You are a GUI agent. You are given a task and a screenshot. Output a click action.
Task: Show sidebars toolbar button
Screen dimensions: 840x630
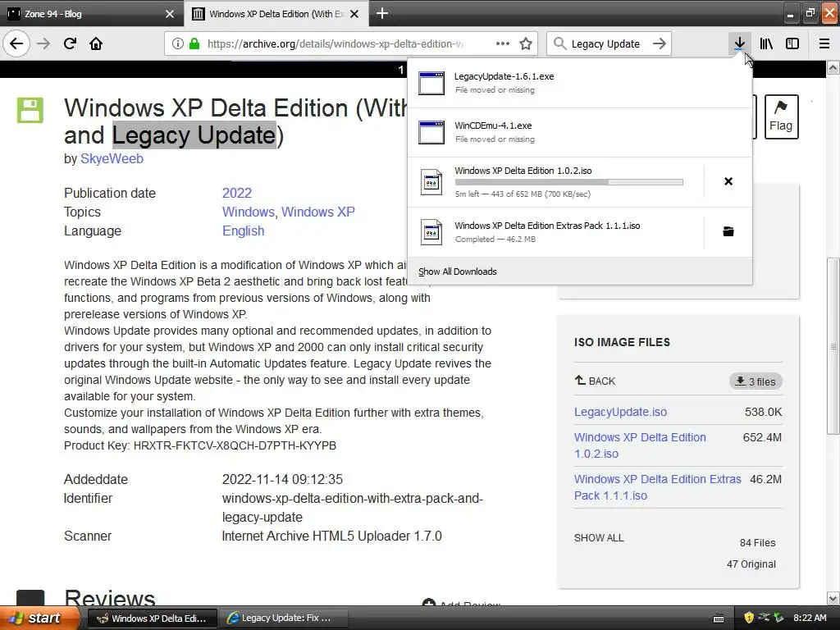[792, 43]
